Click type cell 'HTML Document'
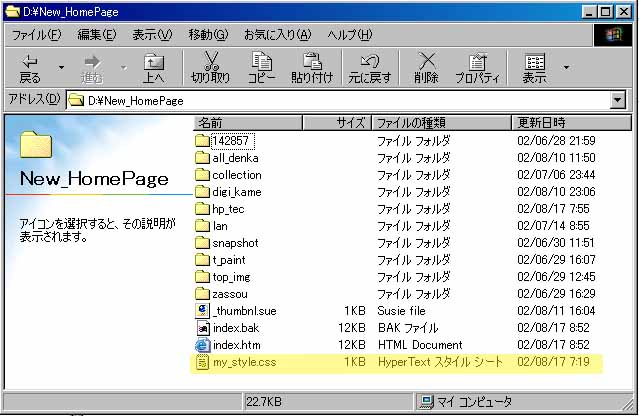The height and width of the screenshot is (416, 639). (420, 345)
